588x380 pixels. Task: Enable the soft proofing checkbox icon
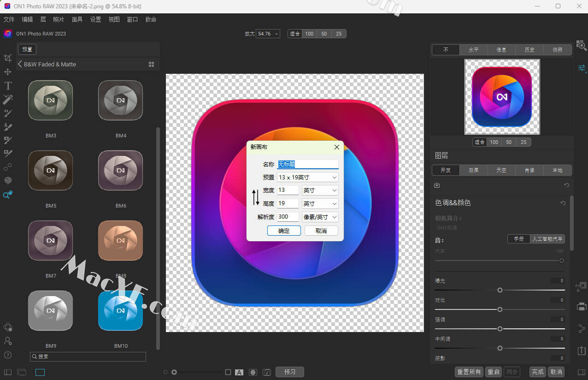click(x=266, y=372)
